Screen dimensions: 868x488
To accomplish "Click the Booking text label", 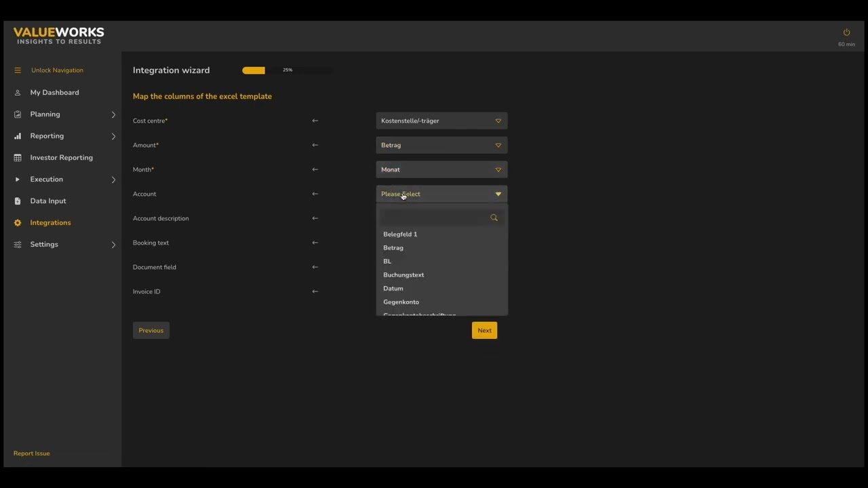I will point(151,243).
